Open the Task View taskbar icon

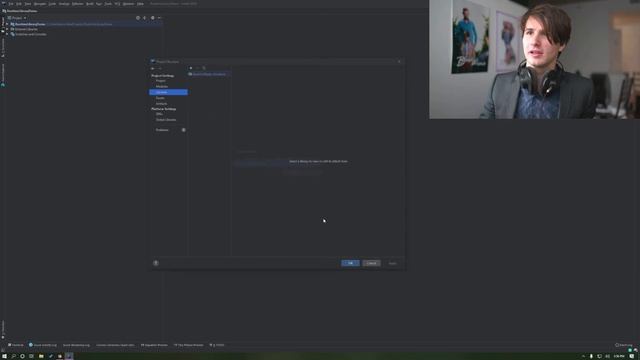[31, 356]
